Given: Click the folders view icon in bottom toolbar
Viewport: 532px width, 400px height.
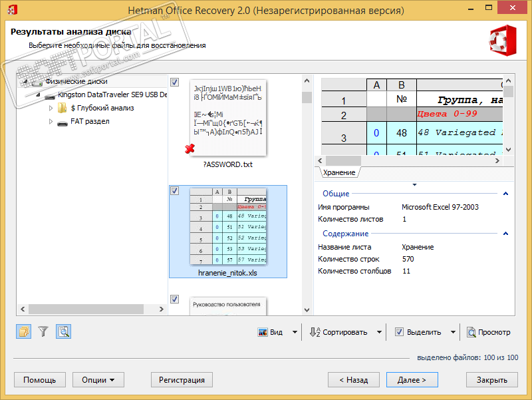Looking at the screenshot, I should click(24, 331).
